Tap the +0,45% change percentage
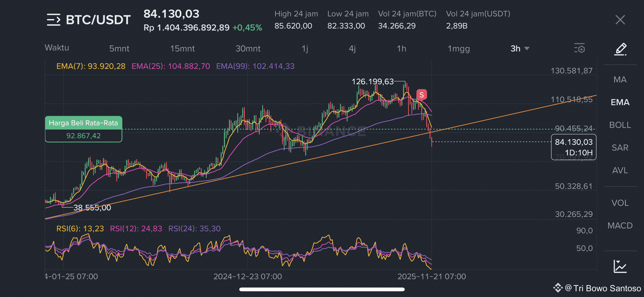The width and height of the screenshot is (644, 297). click(x=247, y=28)
